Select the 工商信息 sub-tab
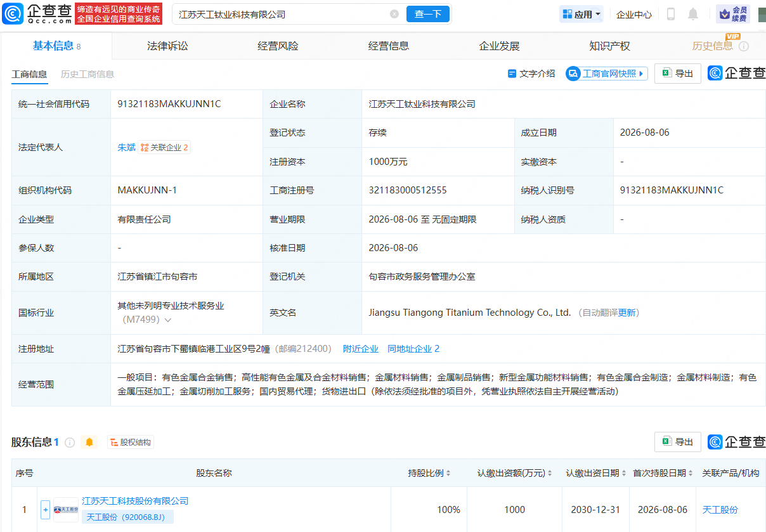This screenshot has width=766, height=532. 29,74
